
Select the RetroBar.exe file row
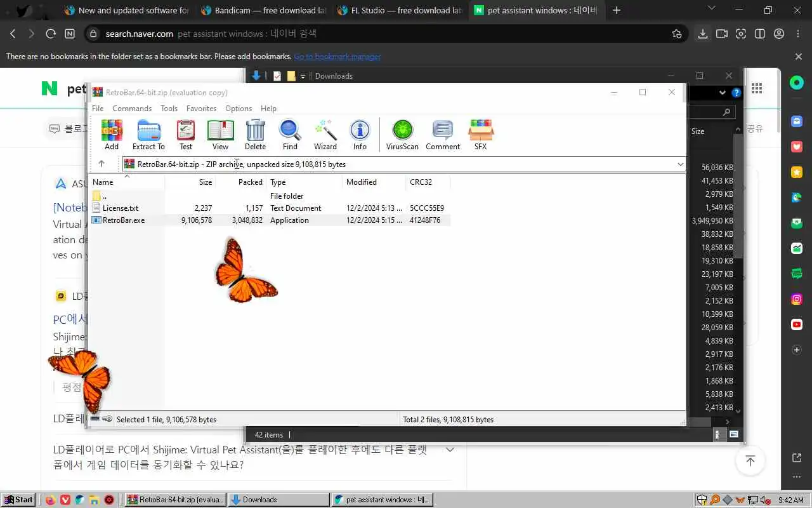(x=271, y=220)
